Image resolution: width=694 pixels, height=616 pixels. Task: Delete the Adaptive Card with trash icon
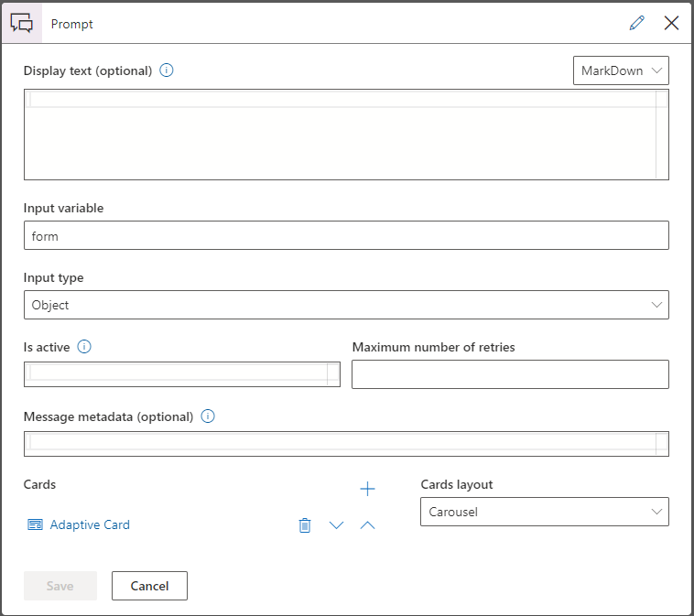(305, 525)
